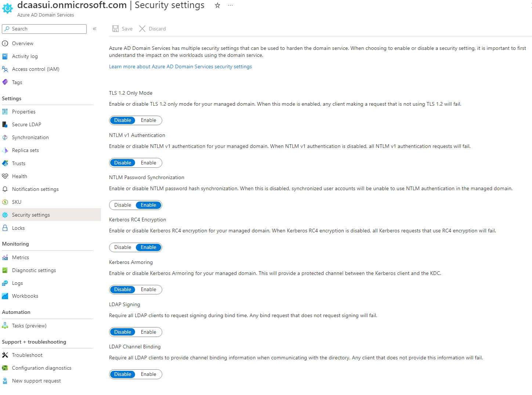Viewport: 532px width, 395px height.
Task: Click the Secure LDAP icon in sidebar
Action: (x=5, y=124)
